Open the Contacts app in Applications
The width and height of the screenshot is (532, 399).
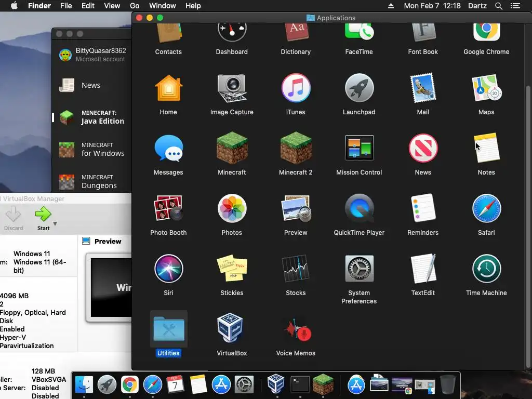pyautogui.click(x=168, y=34)
